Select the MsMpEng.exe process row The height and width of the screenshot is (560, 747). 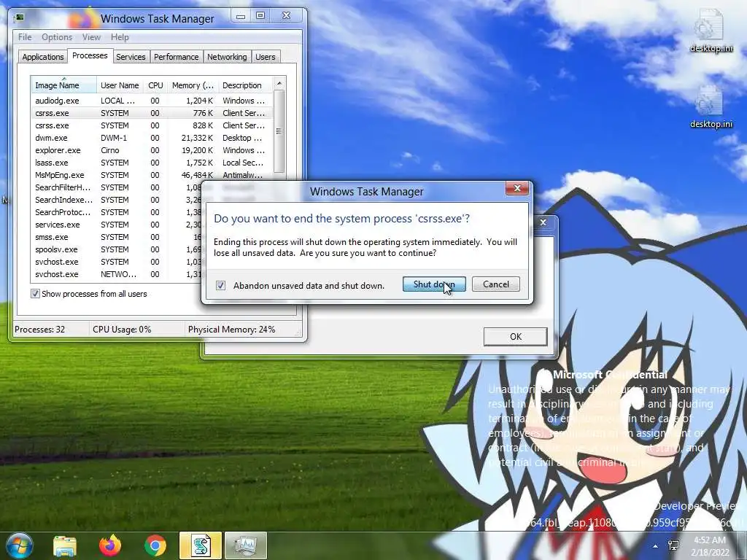pyautogui.click(x=152, y=175)
